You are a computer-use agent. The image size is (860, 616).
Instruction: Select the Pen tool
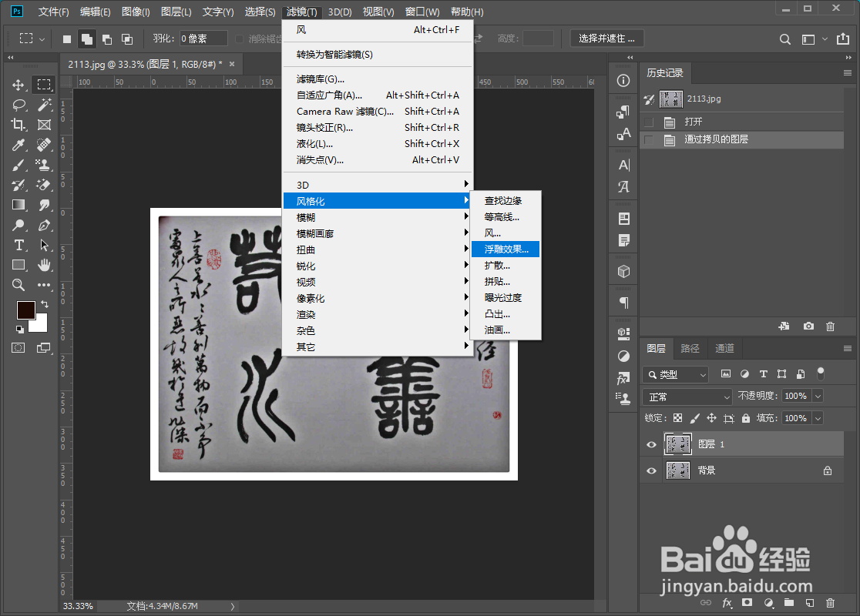point(44,225)
